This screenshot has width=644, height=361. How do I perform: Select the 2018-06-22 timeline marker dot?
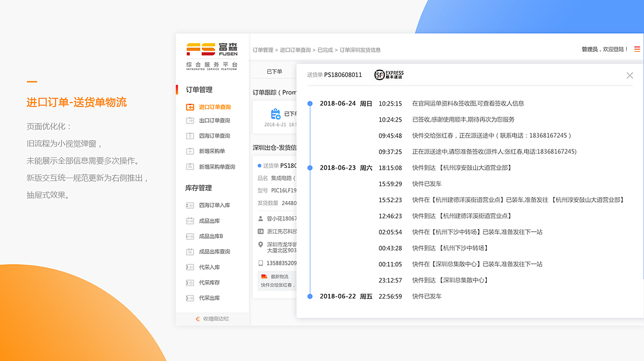point(310,296)
